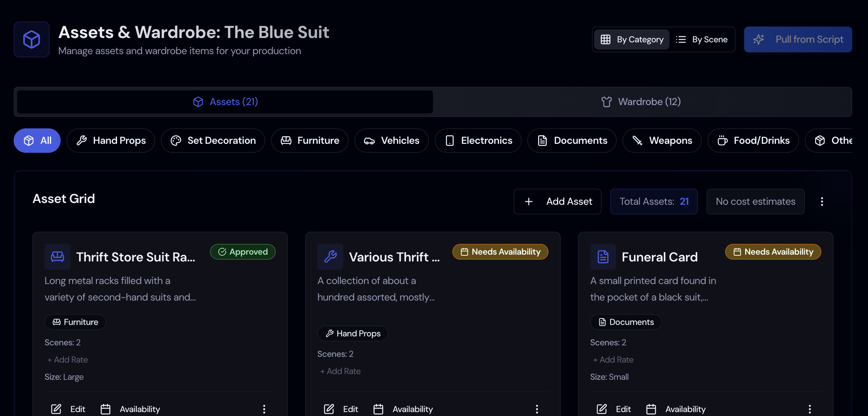Switch to the Wardrobe (12) tab
The height and width of the screenshot is (416, 868).
(641, 102)
